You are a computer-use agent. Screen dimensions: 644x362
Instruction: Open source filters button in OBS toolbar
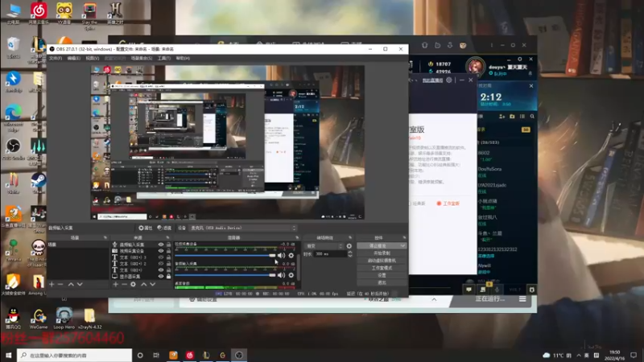click(164, 228)
